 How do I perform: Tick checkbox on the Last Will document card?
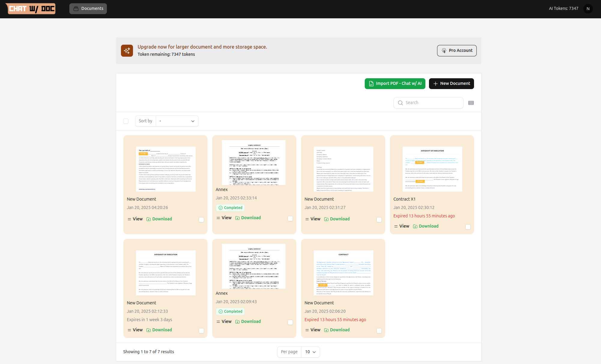[x=201, y=220]
